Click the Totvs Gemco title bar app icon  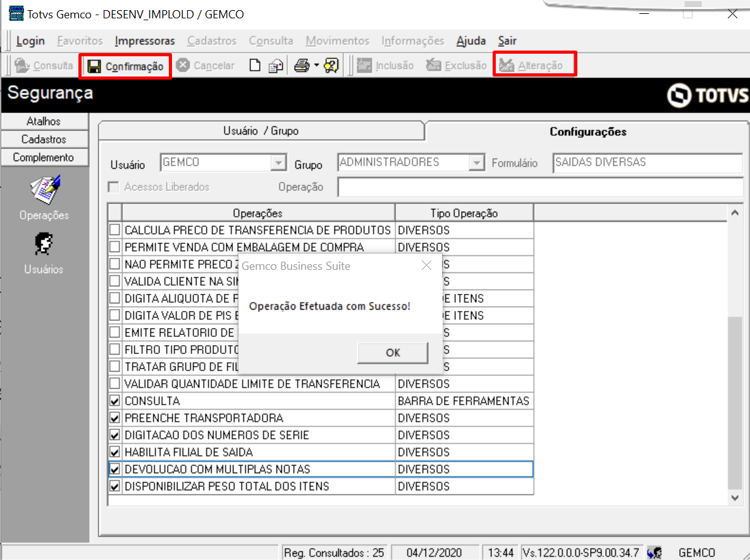[x=16, y=13]
